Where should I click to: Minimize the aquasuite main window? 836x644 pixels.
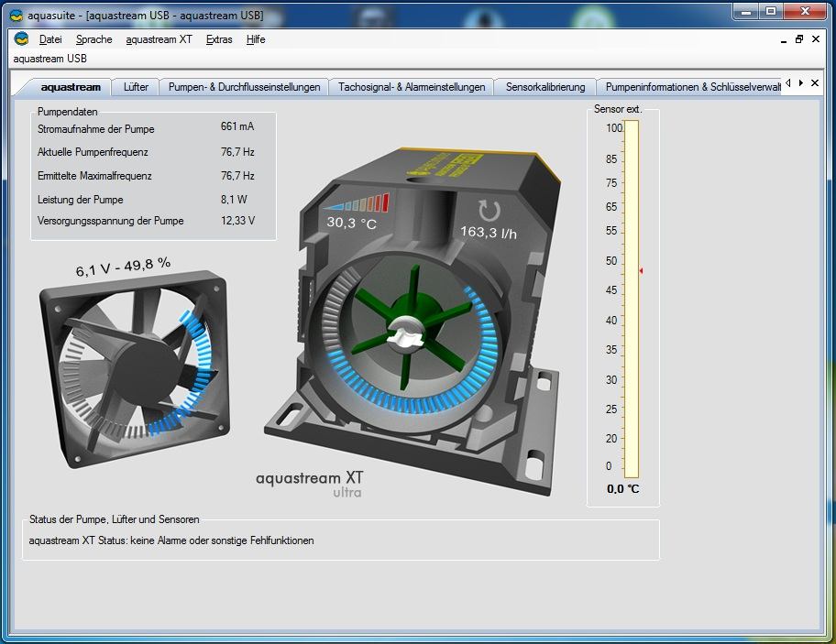(x=746, y=12)
